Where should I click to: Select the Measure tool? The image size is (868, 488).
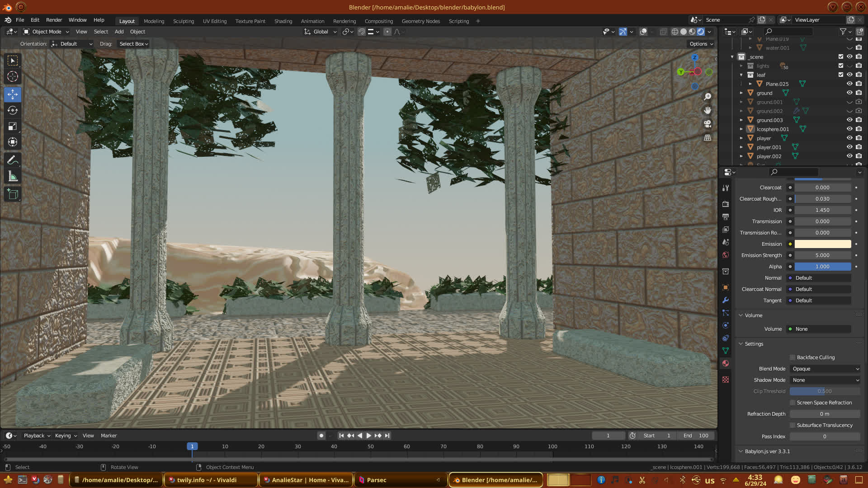(13, 177)
